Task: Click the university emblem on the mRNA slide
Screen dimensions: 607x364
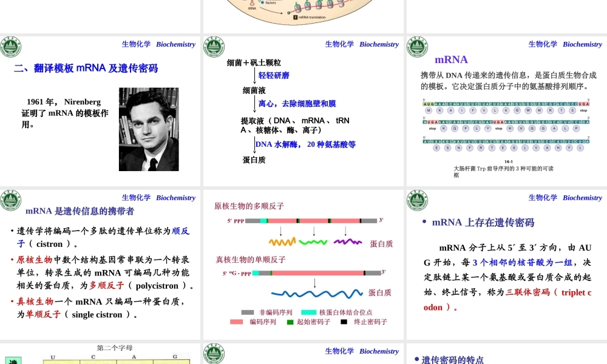Action: 417,46
